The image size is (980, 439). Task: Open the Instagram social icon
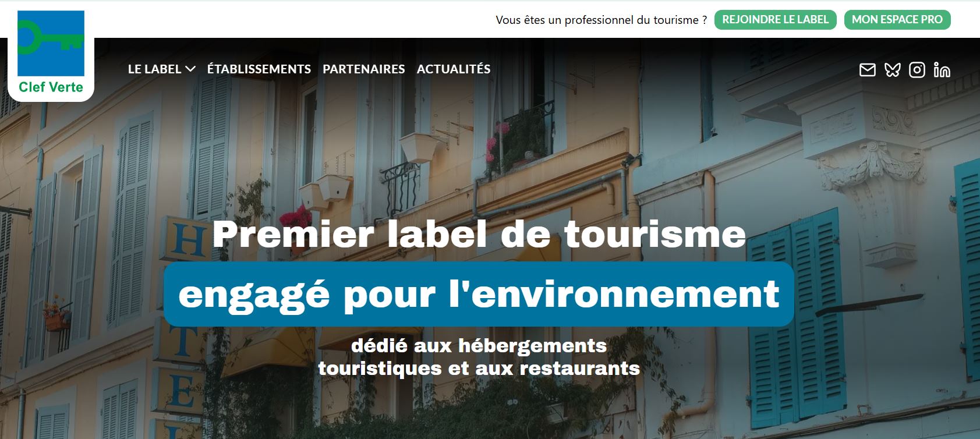click(917, 70)
